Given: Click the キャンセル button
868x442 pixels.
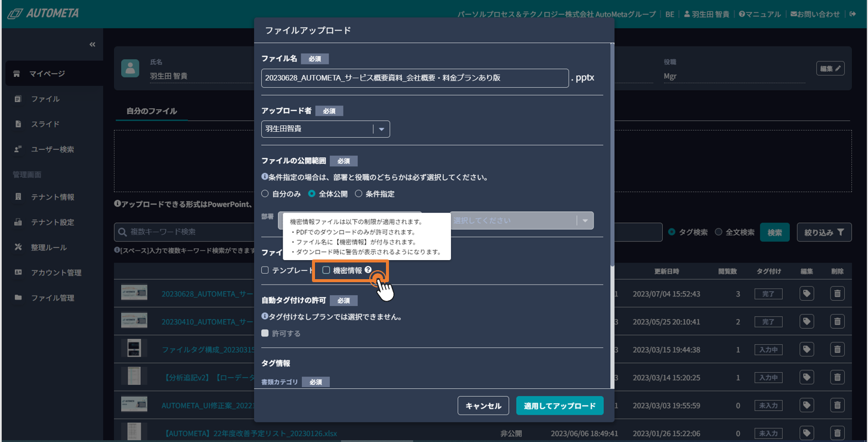Looking at the screenshot, I should (x=483, y=406).
